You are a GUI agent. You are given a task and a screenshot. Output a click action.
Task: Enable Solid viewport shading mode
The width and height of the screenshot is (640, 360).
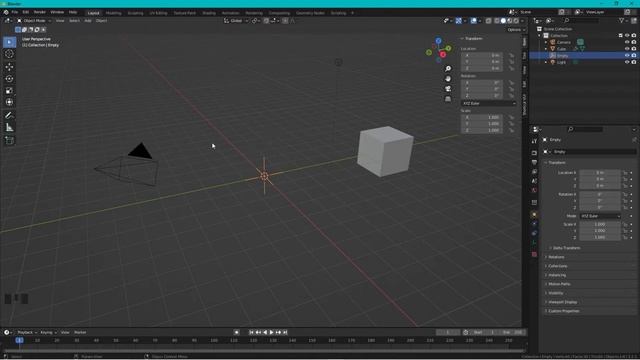click(503, 21)
